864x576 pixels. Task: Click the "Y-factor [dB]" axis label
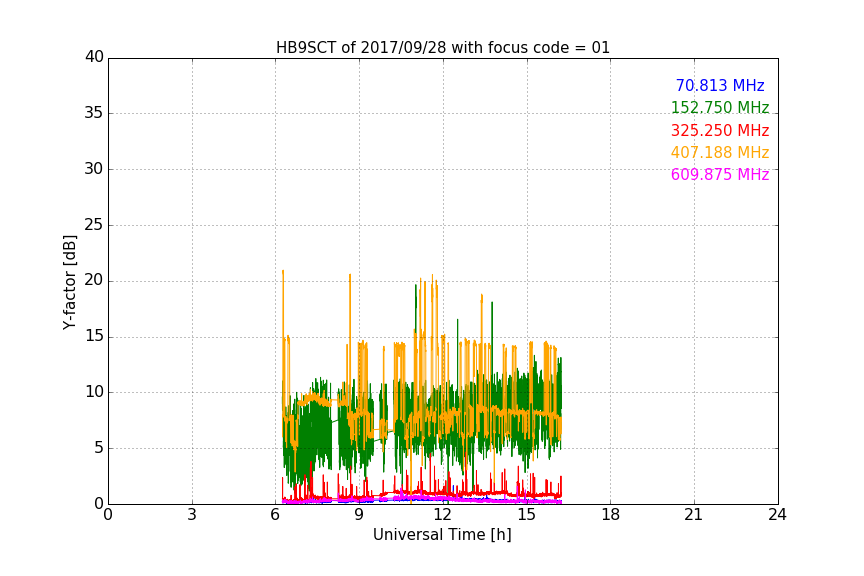click(x=69, y=282)
